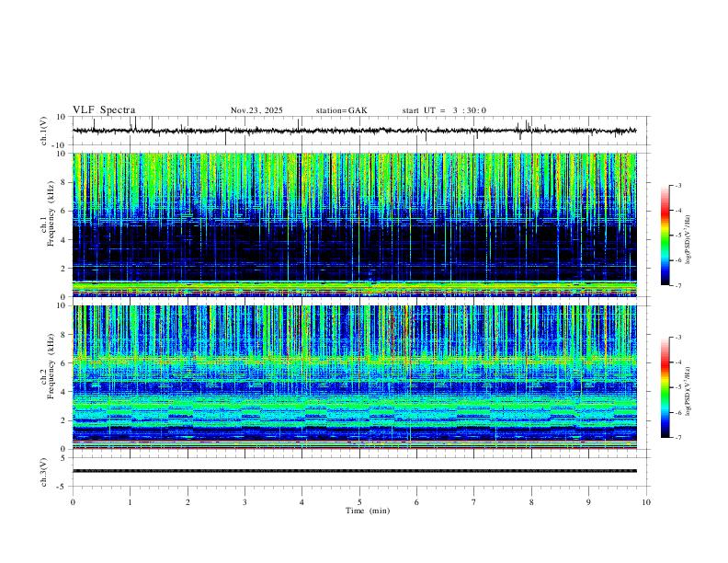Click the ch.2 color scale bar
This screenshot has width=728, height=563.
[665, 387]
